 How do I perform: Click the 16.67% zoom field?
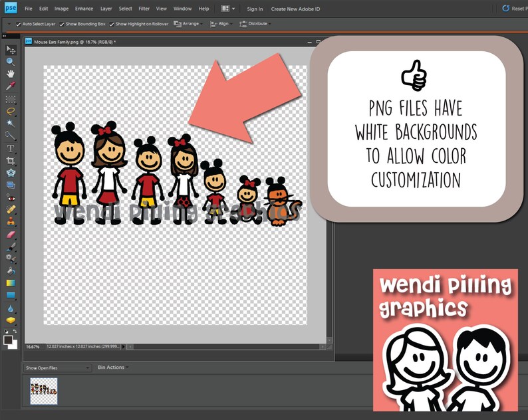coord(33,347)
